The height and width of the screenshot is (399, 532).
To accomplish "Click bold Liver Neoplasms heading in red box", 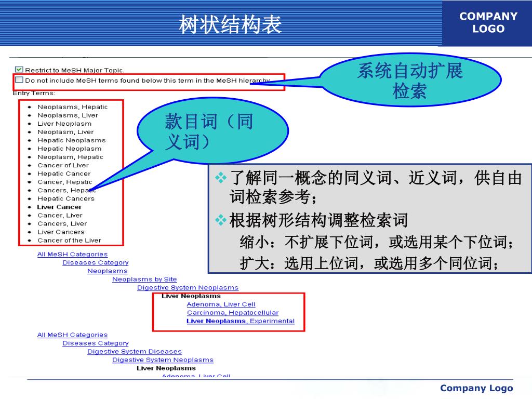I will tap(191, 296).
